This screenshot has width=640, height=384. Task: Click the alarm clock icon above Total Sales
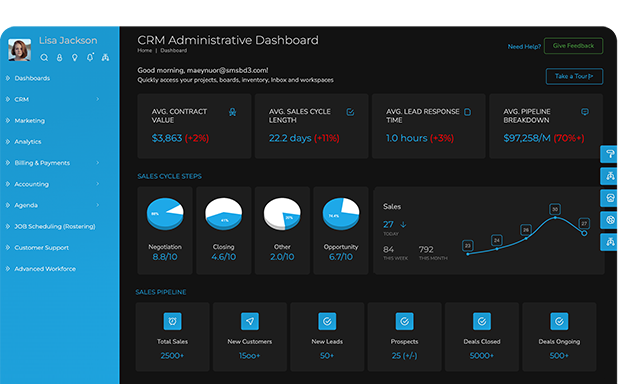(x=172, y=321)
